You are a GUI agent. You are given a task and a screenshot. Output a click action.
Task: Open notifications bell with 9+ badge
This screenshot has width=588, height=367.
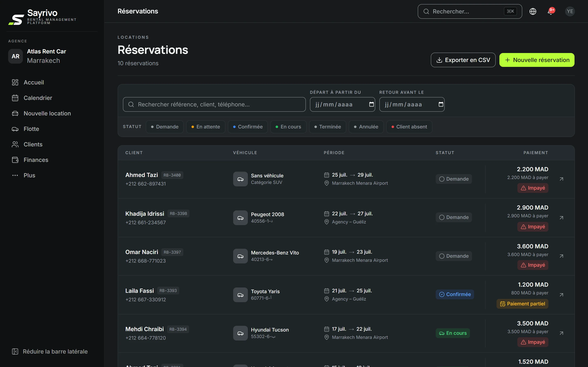tap(551, 11)
